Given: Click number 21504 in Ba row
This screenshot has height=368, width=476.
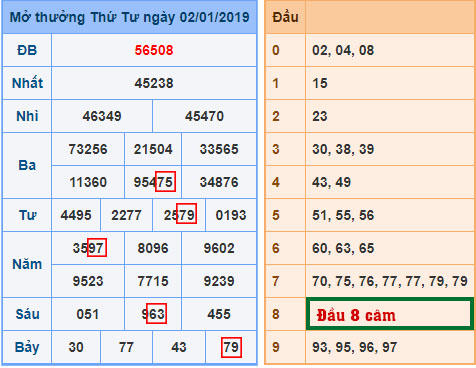Looking at the screenshot, I should click(153, 149).
